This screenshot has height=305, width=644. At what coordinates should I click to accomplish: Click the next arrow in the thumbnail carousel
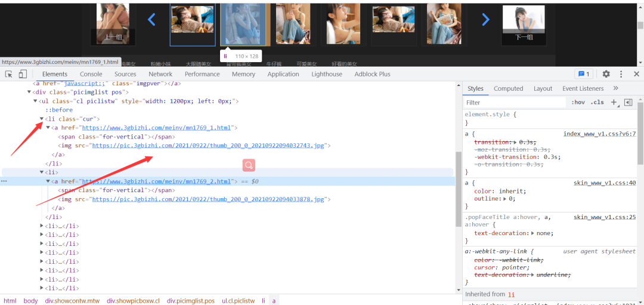(x=485, y=19)
